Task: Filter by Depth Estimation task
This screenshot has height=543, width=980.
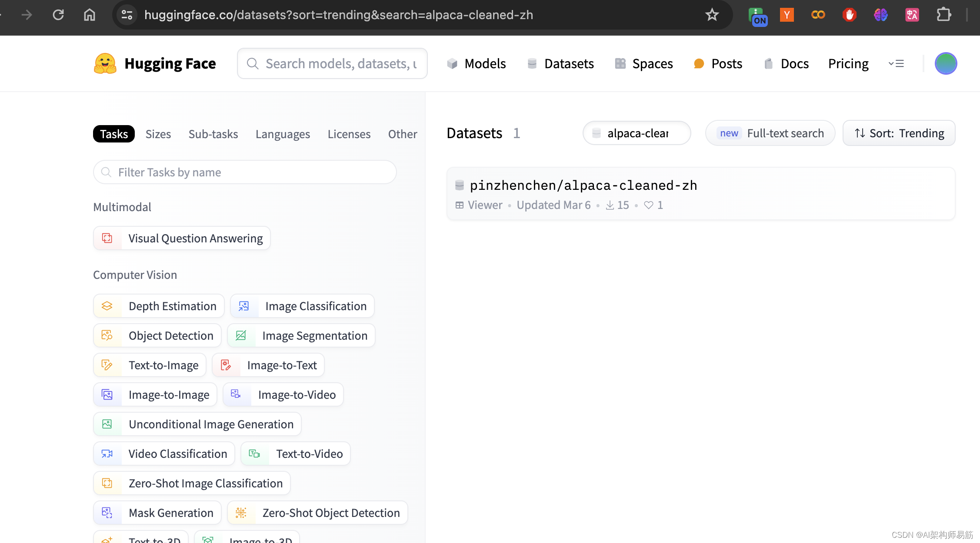Action: (159, 306)
